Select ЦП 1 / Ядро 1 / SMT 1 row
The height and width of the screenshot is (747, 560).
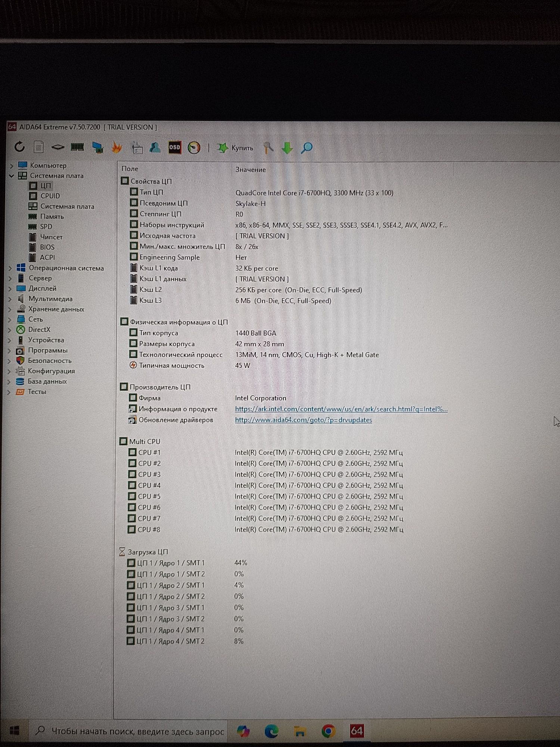(187, 563)
